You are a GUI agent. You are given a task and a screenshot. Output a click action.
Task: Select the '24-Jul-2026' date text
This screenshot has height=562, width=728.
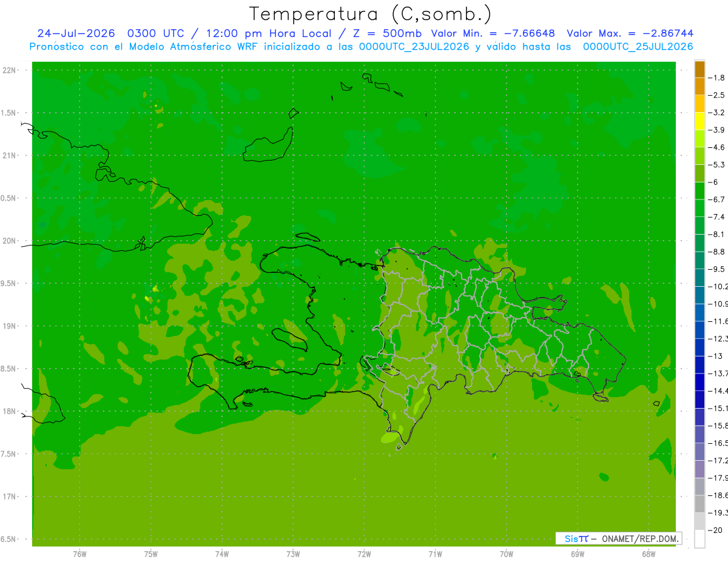click(x=76, y=33)
